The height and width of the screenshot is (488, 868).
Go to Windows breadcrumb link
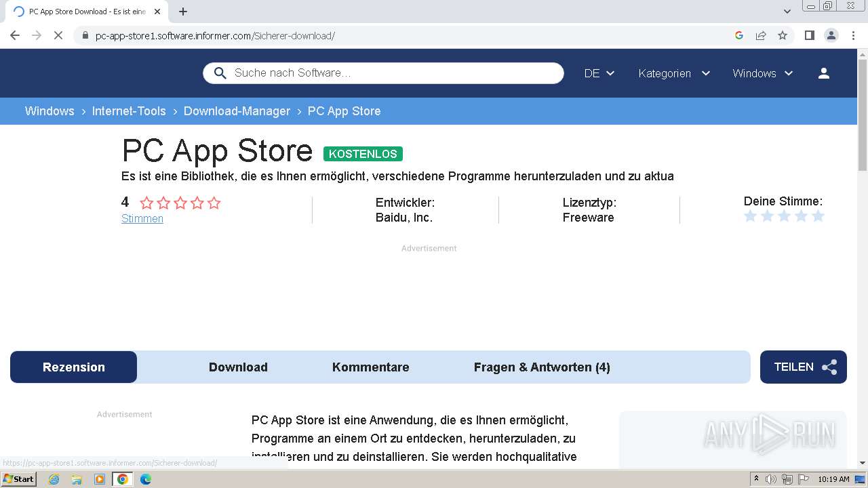coord(50,111)
